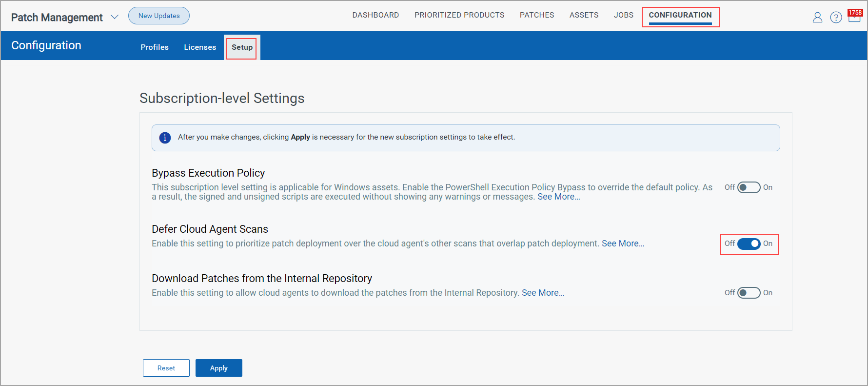Click the Reset button
Viewport: 868px width, 386px height.
click(x=166, y=368)
